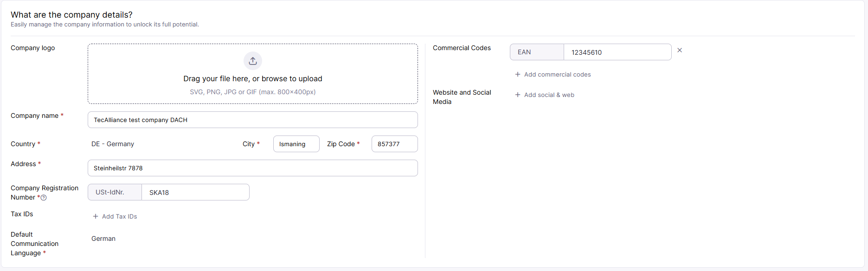Open the USt-IdNr. registration type selector

coord(115,192)
